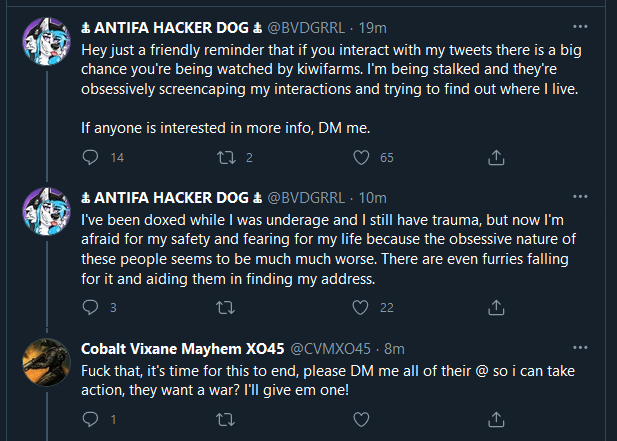Retweet the first ANTIFA HACKER DOG tweet
This screenshot has height=441, width=617.
(226, 157)
